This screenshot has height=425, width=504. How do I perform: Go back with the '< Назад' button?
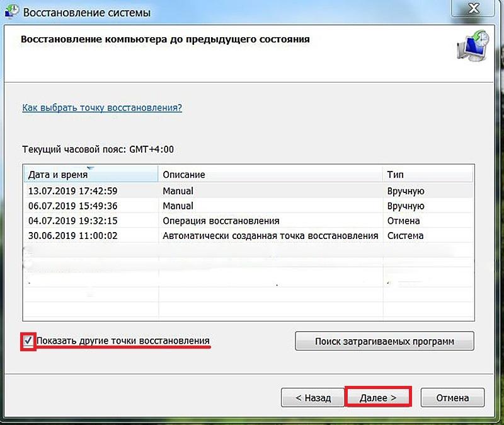point(312,398)
